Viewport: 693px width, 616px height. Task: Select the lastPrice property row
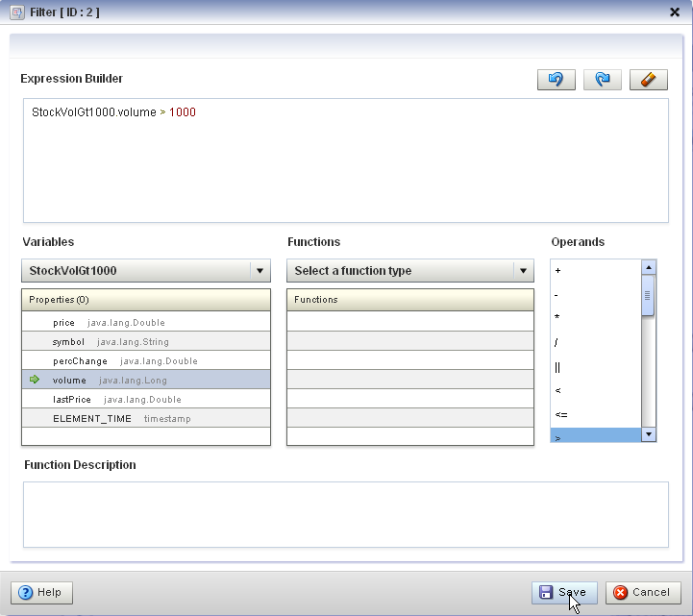point(146,399)
